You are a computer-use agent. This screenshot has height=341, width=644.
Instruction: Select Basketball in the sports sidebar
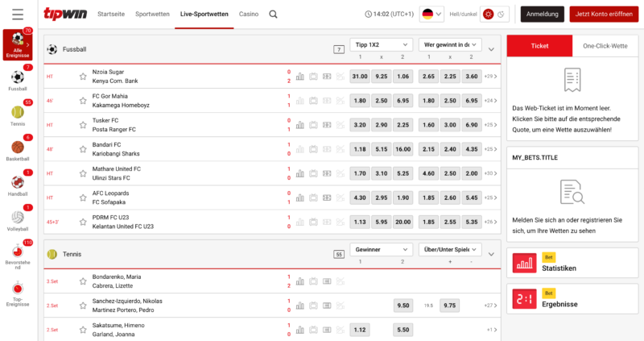pos(18,150)
